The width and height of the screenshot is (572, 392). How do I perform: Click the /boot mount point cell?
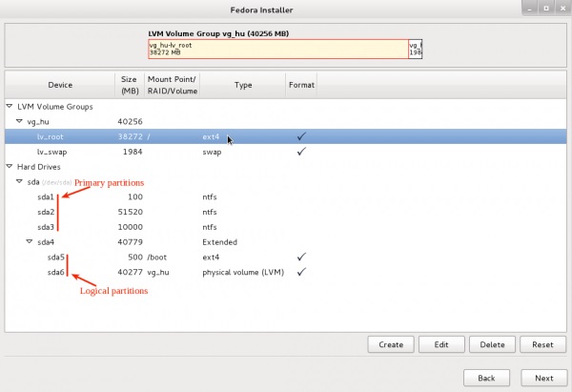point(157,257)
